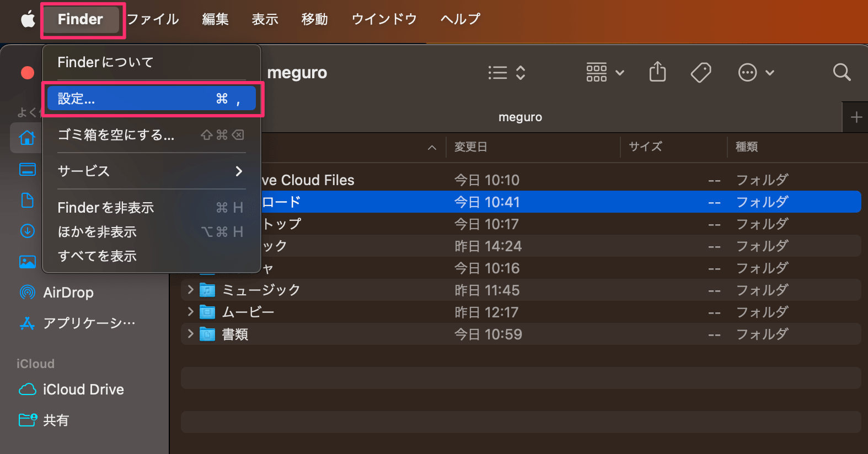Click the downloads icon in sidebar

coord(27,231)
